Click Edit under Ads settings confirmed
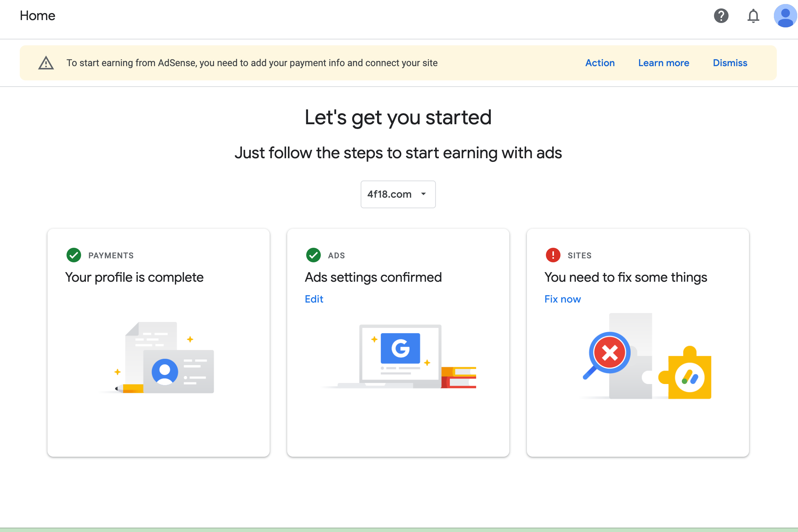Image resolution: width=798 pixels, height=532 pixels. 314,299
